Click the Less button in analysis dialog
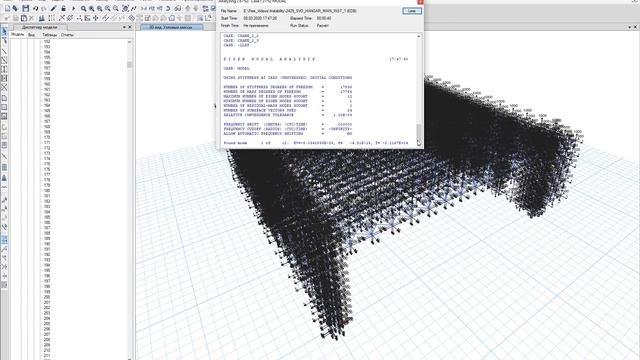This screenshot has height=360, width=640. click(412, 11)
